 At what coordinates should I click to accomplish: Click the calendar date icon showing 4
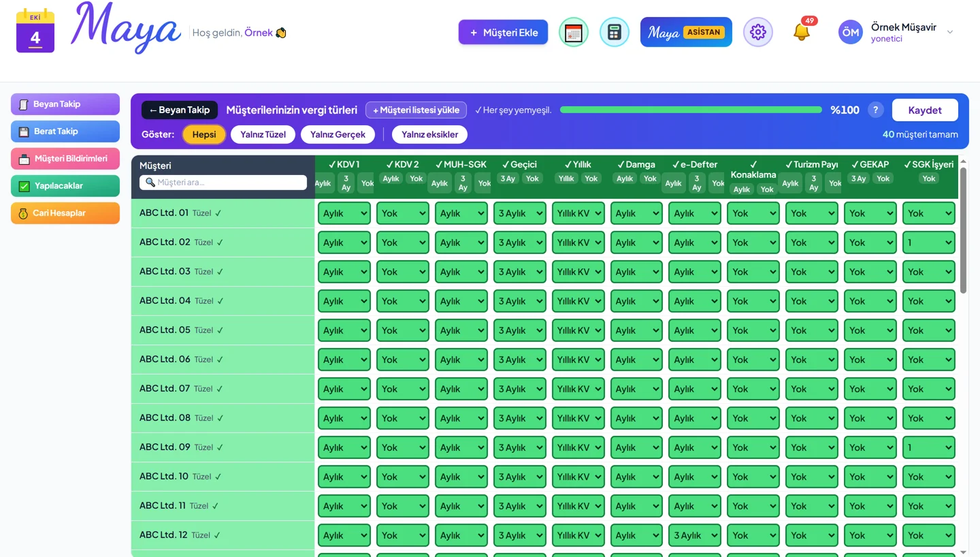(35, 31)
